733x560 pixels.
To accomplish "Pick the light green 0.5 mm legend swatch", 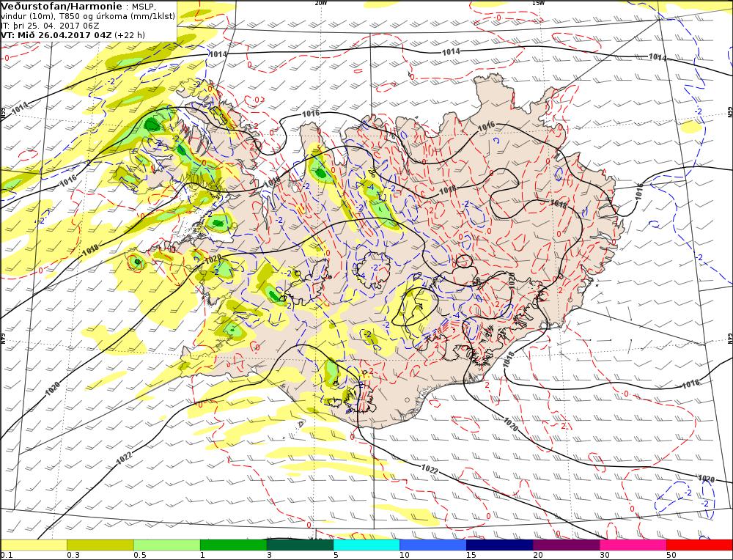I will [167, 545].
